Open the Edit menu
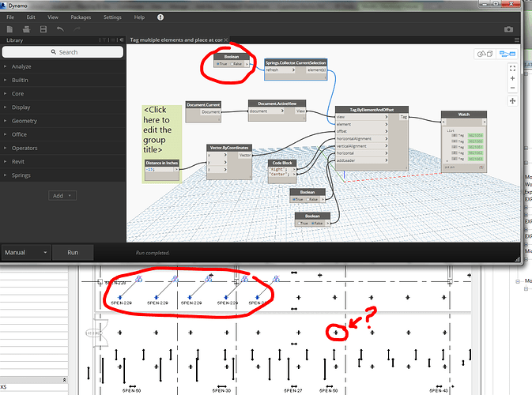This screenshot has width=532, height=395. coord(31,17)
